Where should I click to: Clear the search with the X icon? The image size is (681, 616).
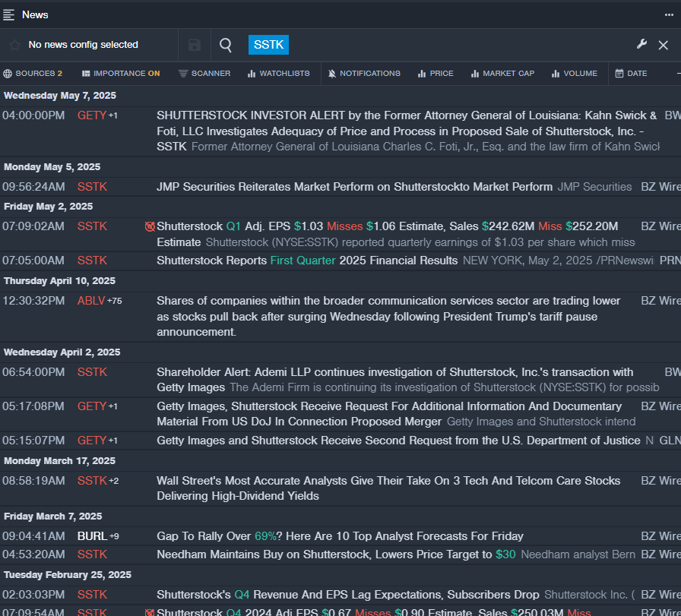coord(663,45)
